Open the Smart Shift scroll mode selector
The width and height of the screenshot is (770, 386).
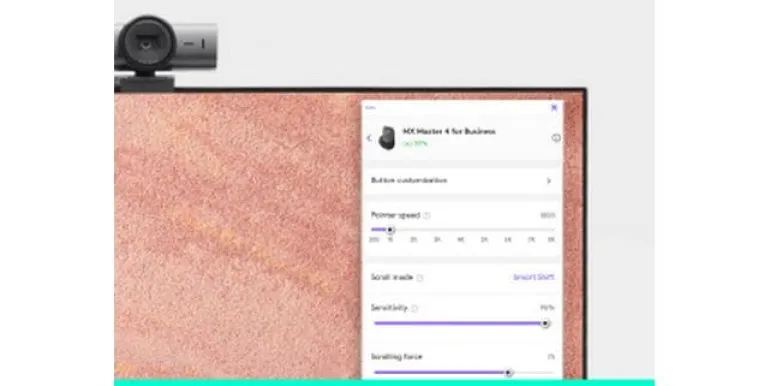[534, 277]
